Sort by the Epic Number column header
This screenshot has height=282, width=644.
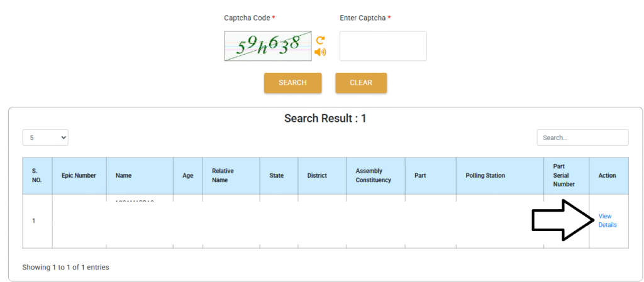click(x=79, y=176)
